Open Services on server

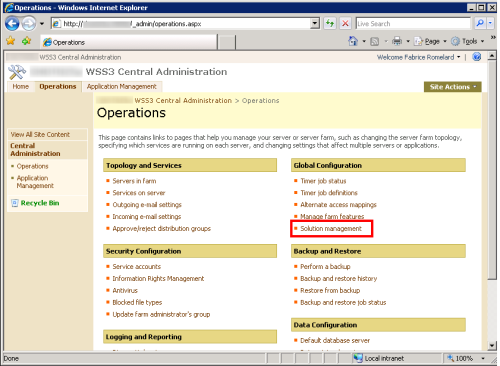pos(139,193)
